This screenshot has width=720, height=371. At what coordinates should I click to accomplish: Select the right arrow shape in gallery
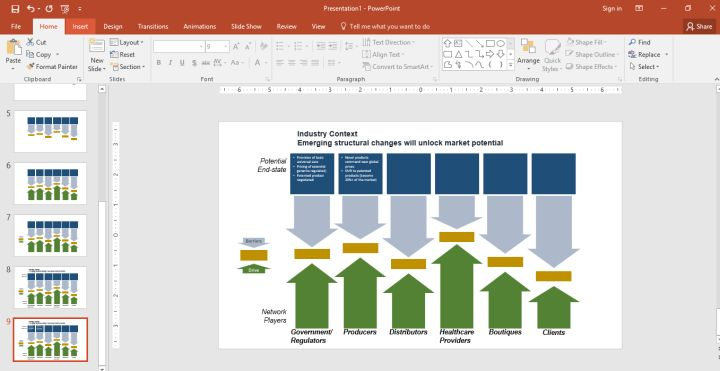(490, 54)
